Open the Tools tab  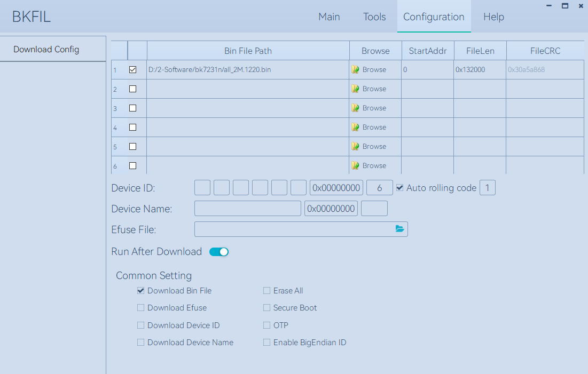click(x=374, y=17)
